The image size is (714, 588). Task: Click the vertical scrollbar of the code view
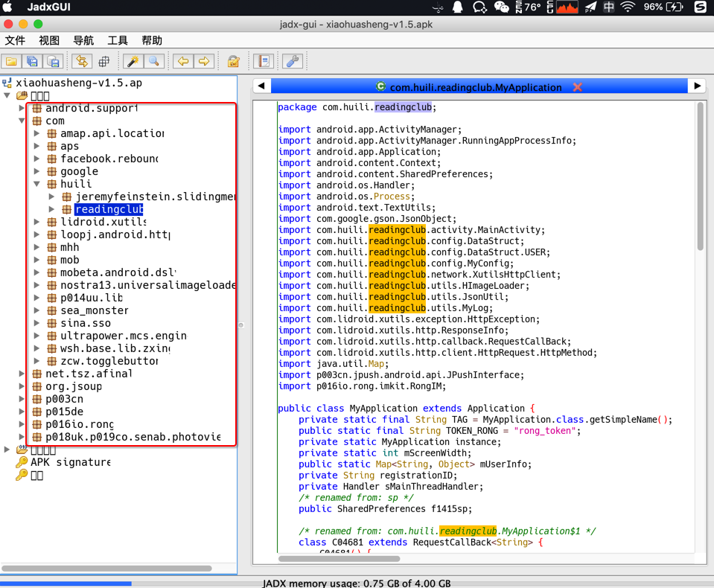(701, 176)
